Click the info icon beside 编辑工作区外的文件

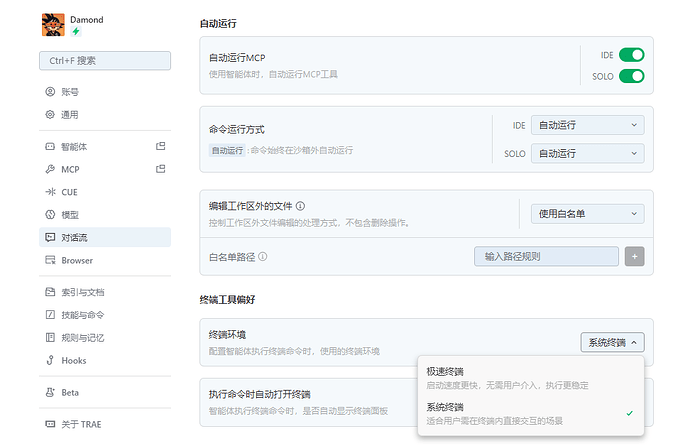coord(301,206)
